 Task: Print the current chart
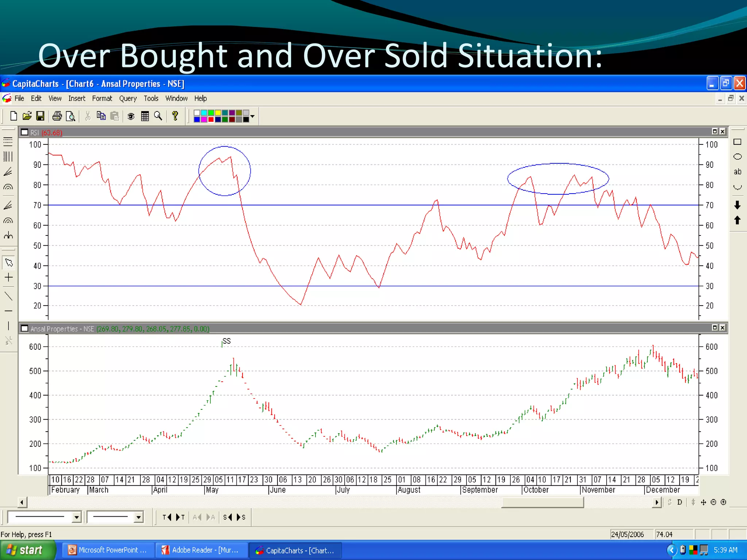point(57,116)
